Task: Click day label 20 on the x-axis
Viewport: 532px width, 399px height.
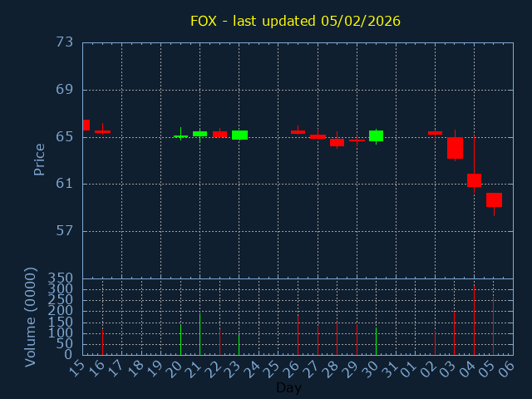Action: (x=176, y=369)
